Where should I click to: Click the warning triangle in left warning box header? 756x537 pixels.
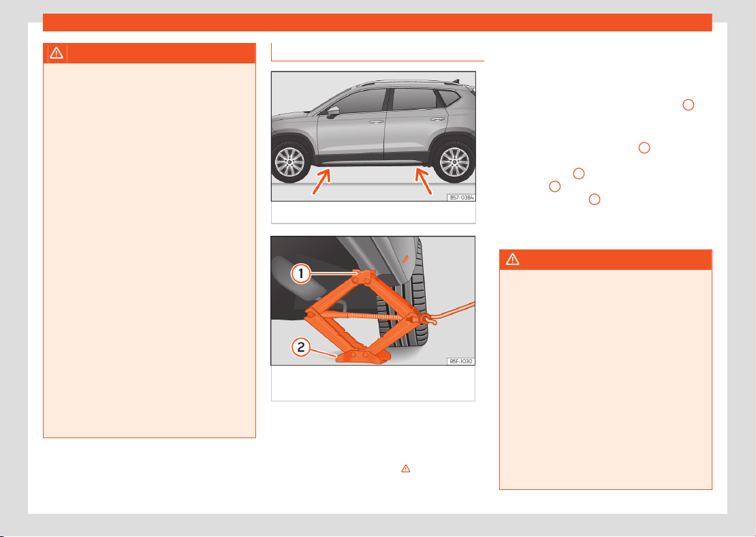[x=57, y=52]
